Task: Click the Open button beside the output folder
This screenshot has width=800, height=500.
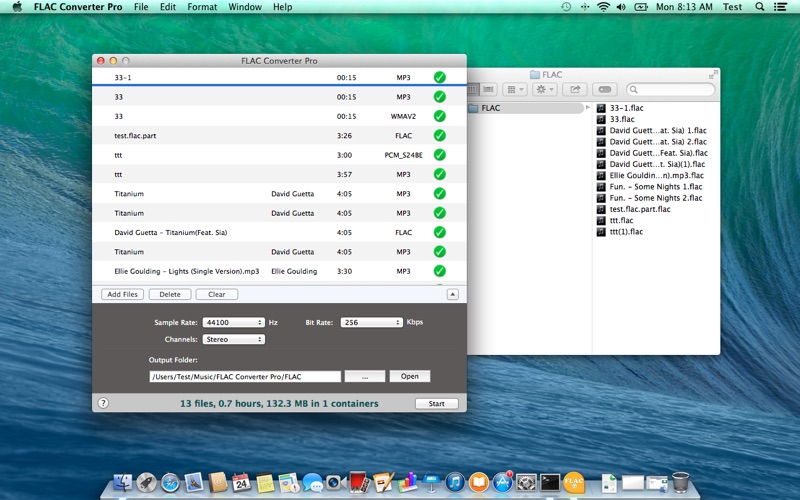Action: point(410,376)
